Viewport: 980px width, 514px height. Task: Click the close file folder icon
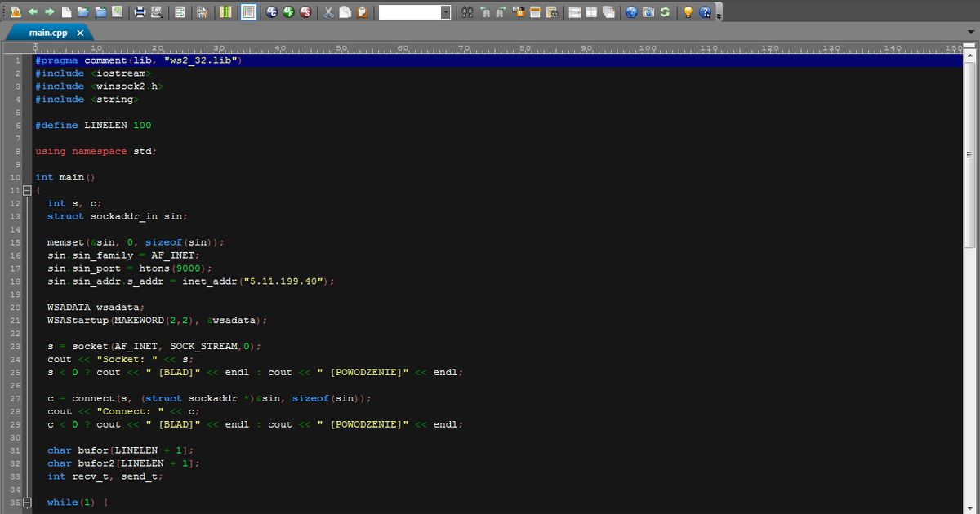tap(100, 12)
